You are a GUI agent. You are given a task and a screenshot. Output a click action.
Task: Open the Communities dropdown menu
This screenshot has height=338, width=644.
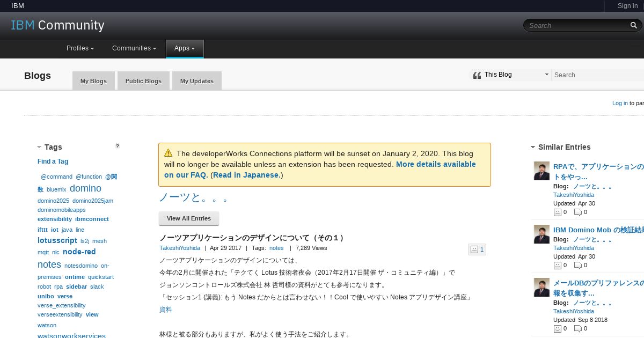[x=134, y=48]
